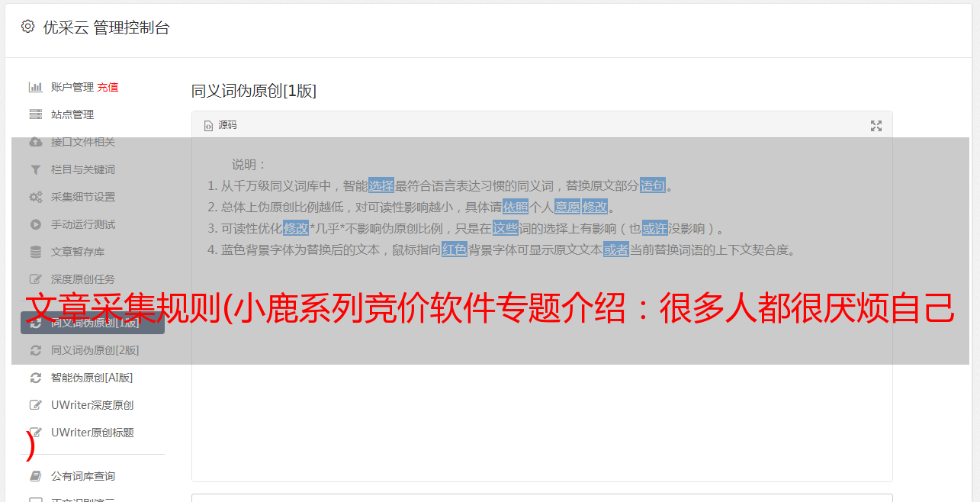Expand the editor to fullscreen

click(x=876, y=126)
